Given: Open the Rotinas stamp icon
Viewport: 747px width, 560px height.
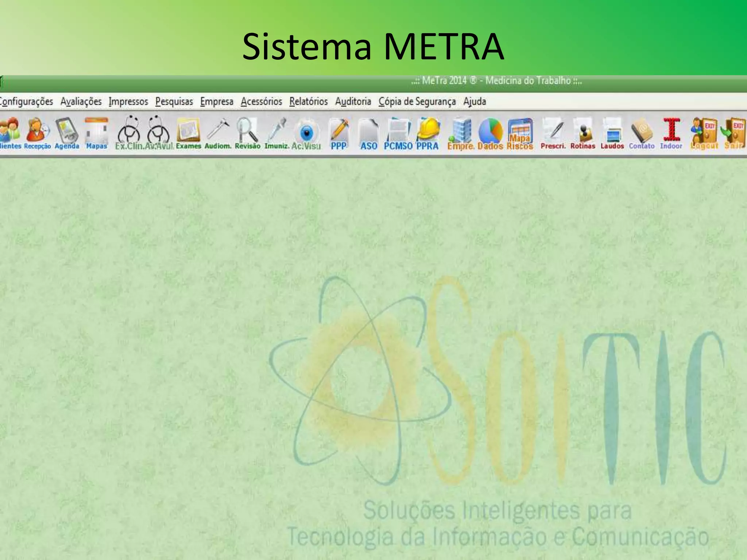Looking at the screenshot, I should pos(583,133).
